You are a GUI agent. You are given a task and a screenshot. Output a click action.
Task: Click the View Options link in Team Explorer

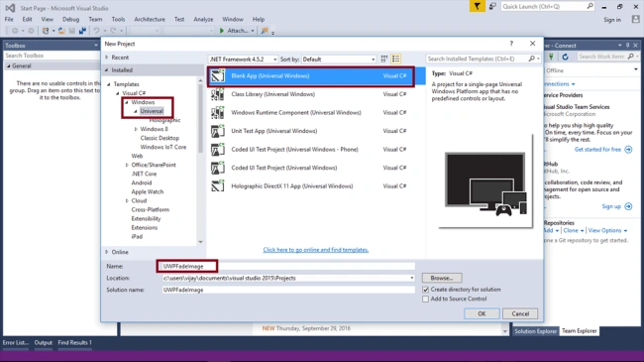tap(607, 231)
